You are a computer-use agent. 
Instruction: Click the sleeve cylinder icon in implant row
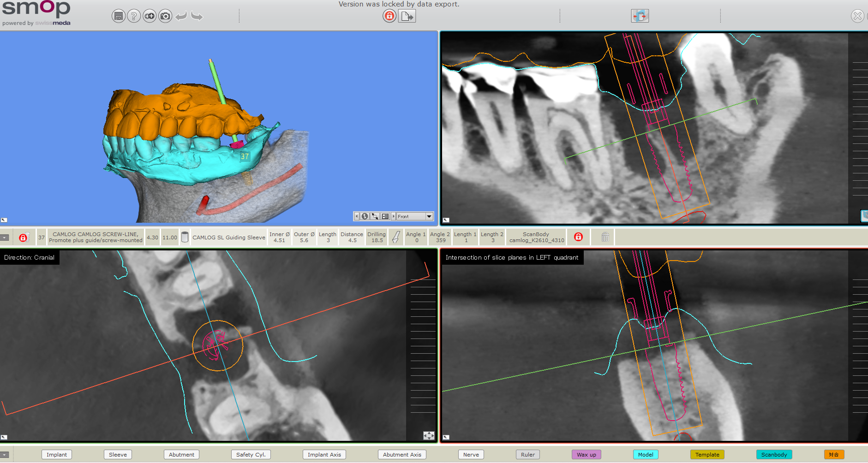coord(185,237)
